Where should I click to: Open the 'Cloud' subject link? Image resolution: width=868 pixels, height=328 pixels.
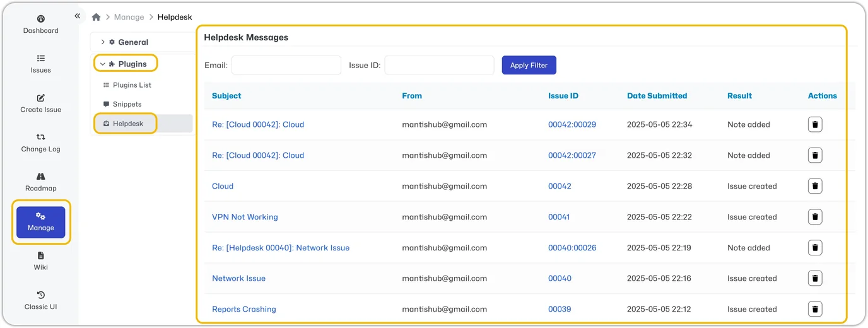coord(223,186)
